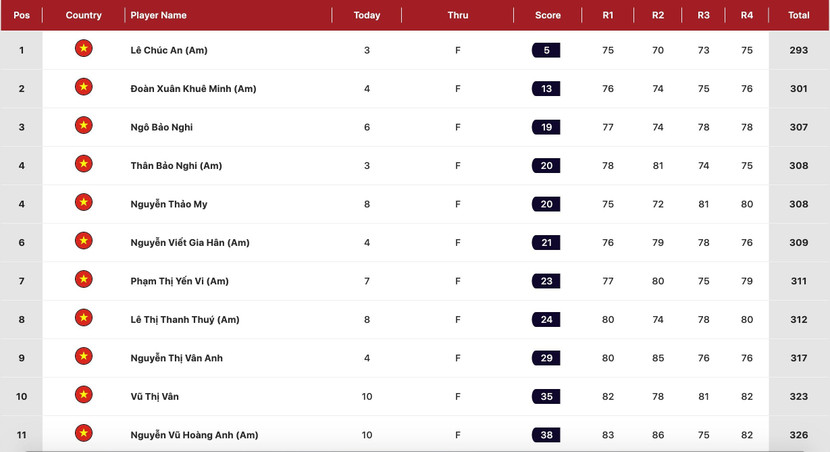This screenshot has height=452, width=830.
Task: Select Nguyễn Viết Gia Hân (Am) name
Action: tap(190, 243)
